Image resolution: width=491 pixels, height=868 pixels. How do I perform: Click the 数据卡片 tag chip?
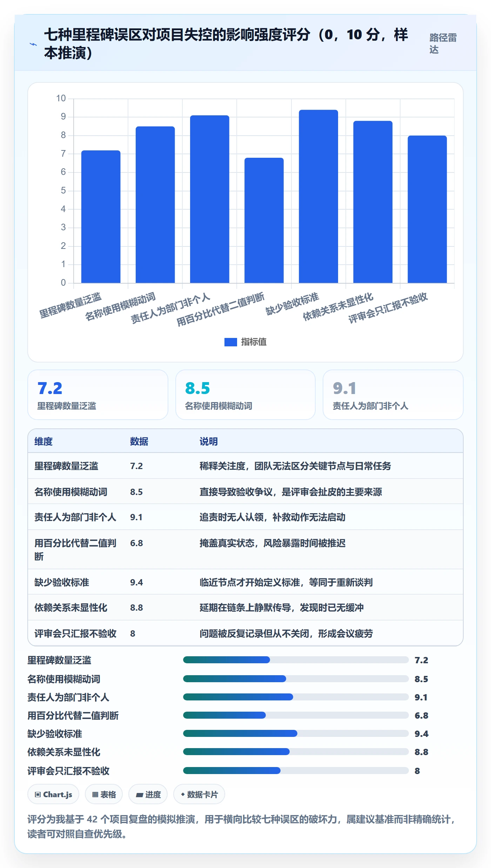tap(199, 794)
